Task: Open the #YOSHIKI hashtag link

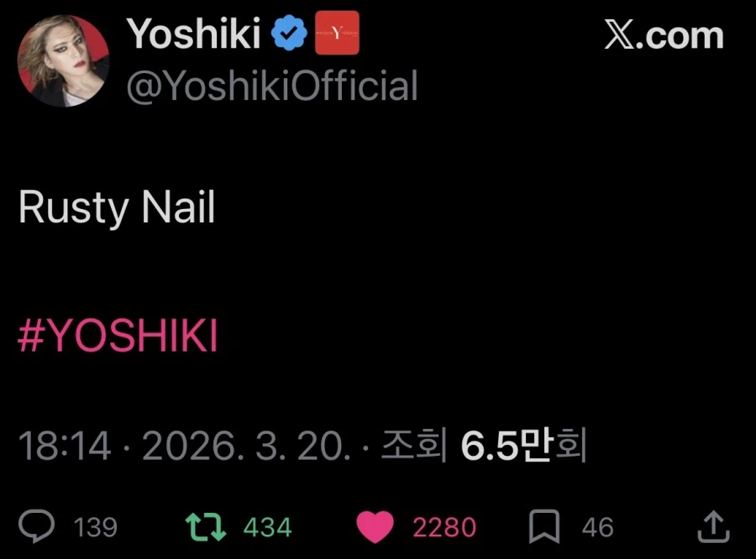Action: pos(118,337)
